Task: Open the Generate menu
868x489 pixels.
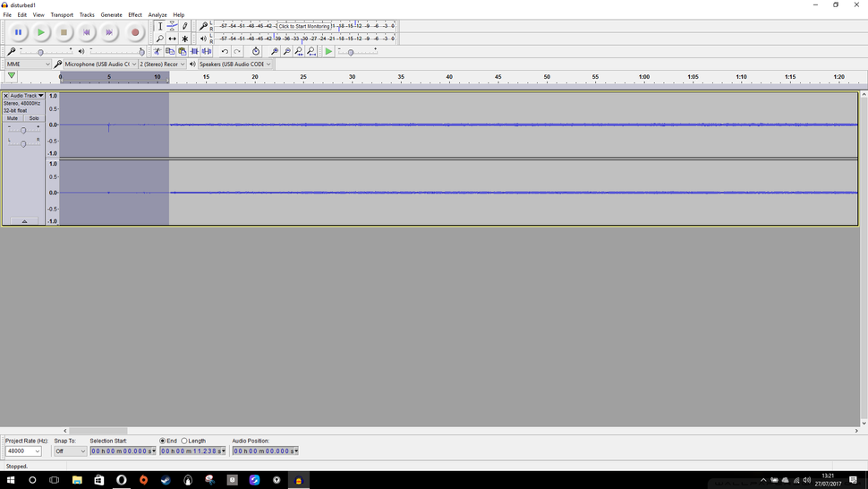Action: pos(111,15)
